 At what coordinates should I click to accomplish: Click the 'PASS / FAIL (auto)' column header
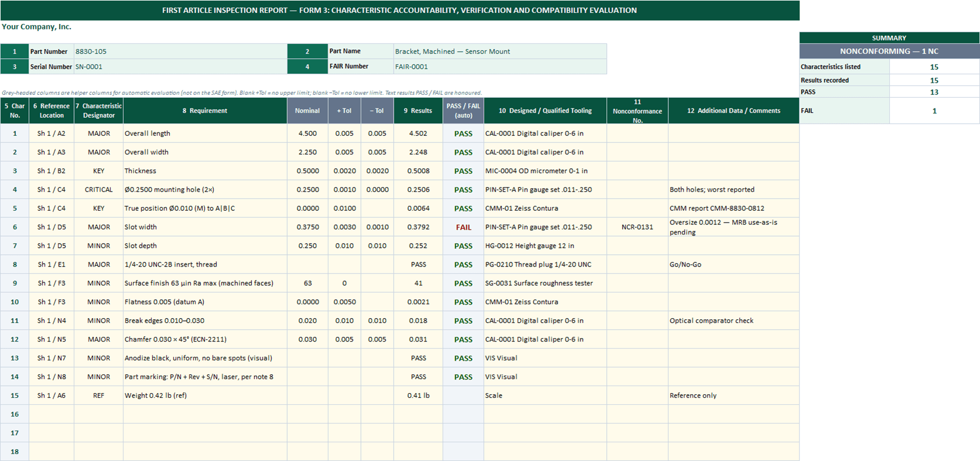[463, 111]
